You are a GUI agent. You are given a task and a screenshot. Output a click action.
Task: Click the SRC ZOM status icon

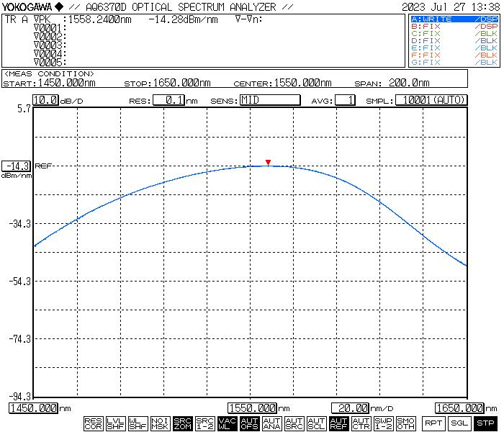click(183, 423)
